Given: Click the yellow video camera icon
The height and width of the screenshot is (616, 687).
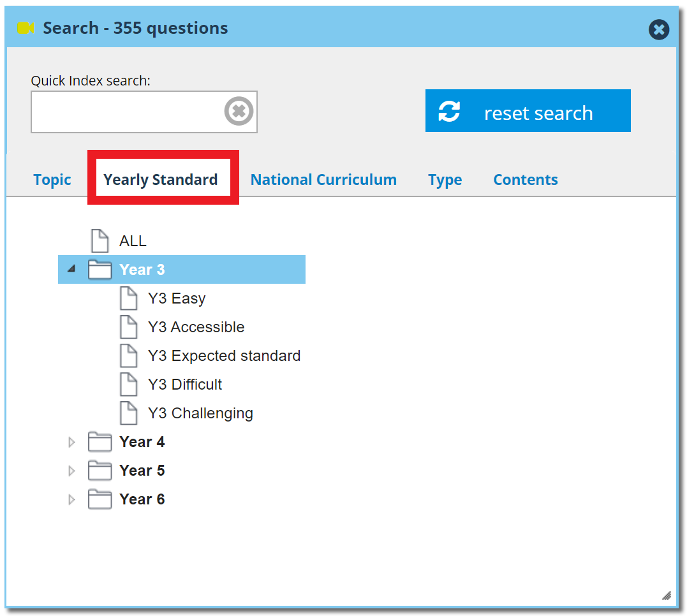Looking at the screenshot, I should tap(26, 28).
